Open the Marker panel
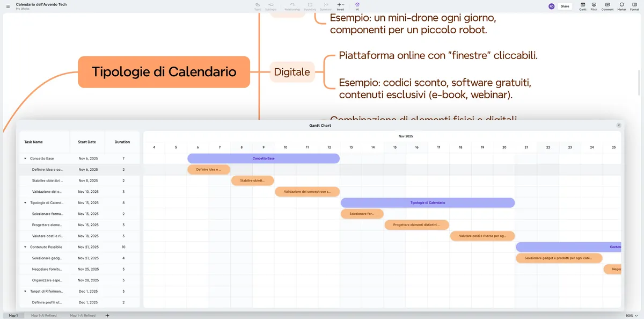Viewport: 644px width, 319px height. [622, 6]
